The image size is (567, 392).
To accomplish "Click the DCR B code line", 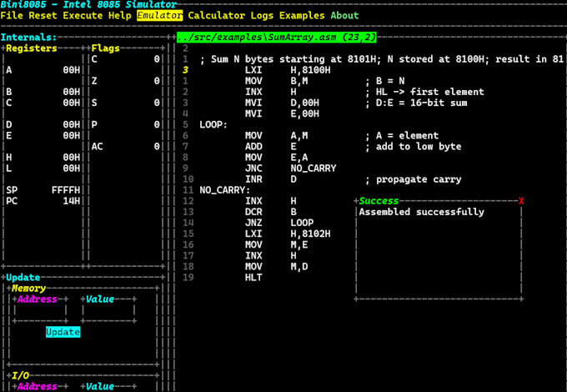I will pos(270,212).
